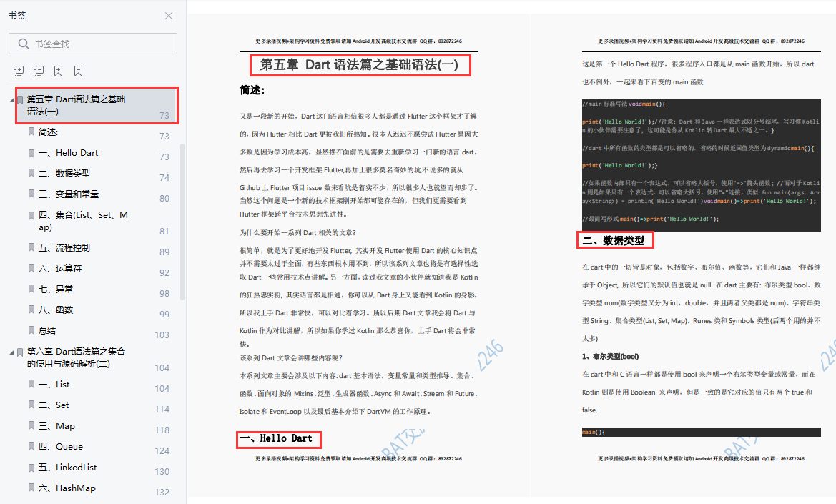836x504 pixels.
Task: Click the page heading 第五章 Dart 语法篇之基础语法(一)
Action: (x=359, y=65)
